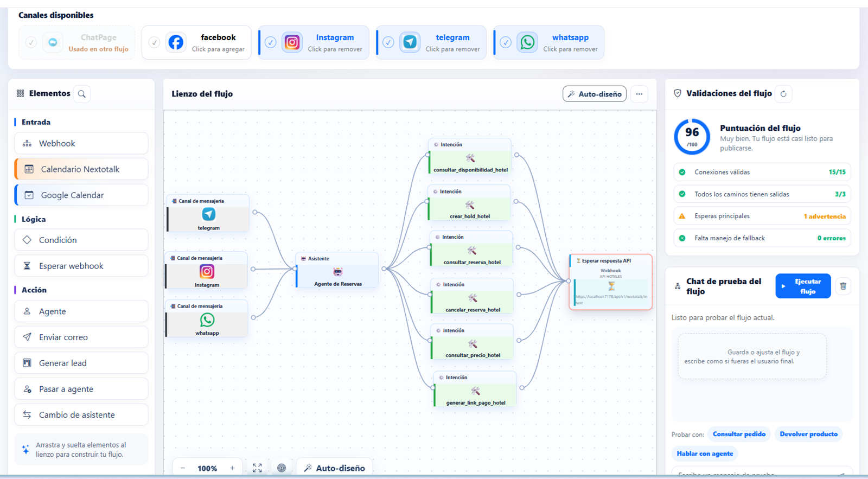
Task: Click the Consultar pedido test chip
Action: tap(739, 434)
